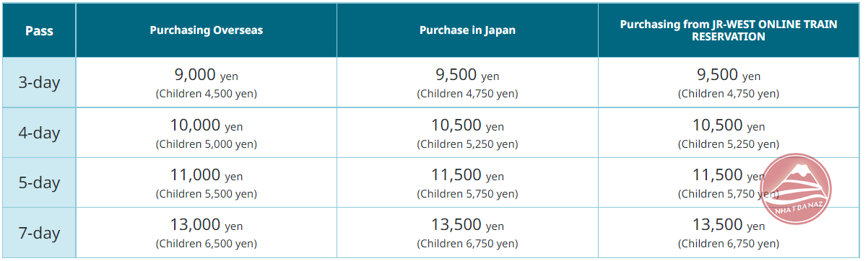Screen dimensions: 868x261
Task: Click the Purchase in Japan column header
Action: [x=467, y=30]
